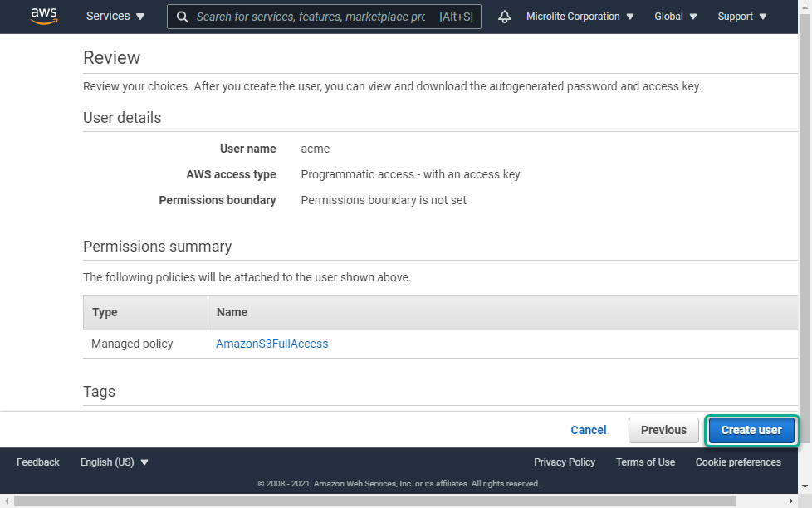Image resolution: width=812 pixels, height=508 pixels.
Task: Click the search magnifier icon
Action: [x=183, y=17]
